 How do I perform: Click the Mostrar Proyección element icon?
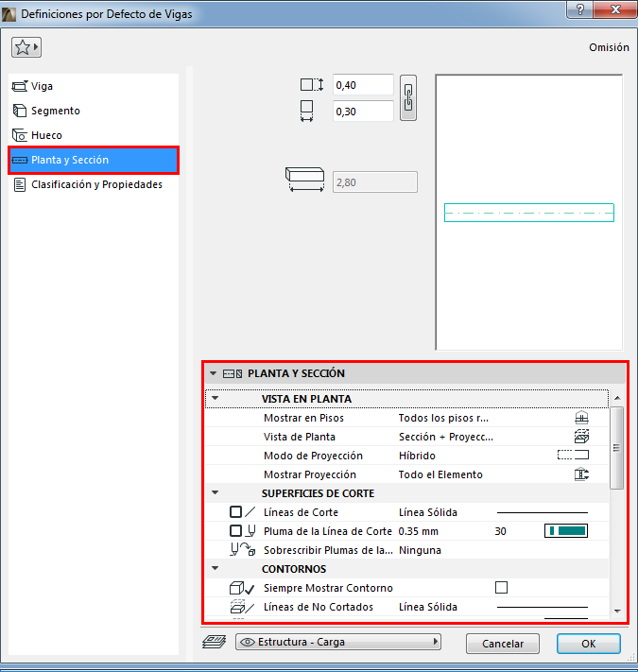tap(581, 474)
